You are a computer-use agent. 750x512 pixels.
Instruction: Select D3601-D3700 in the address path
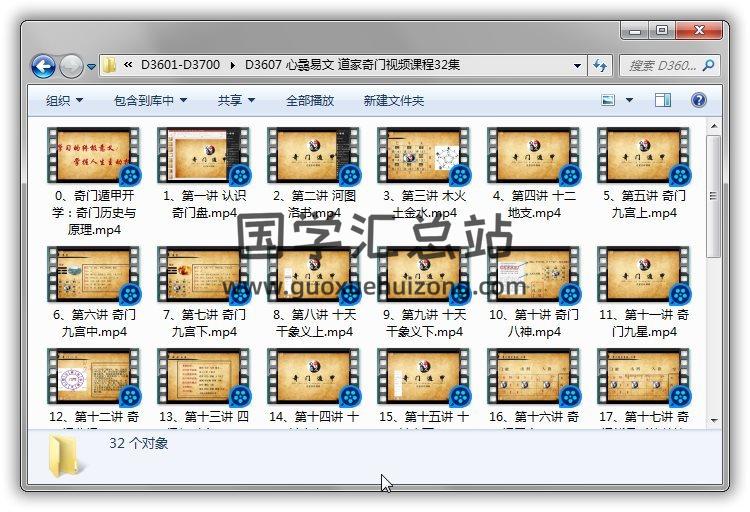(x=182, y=66)
